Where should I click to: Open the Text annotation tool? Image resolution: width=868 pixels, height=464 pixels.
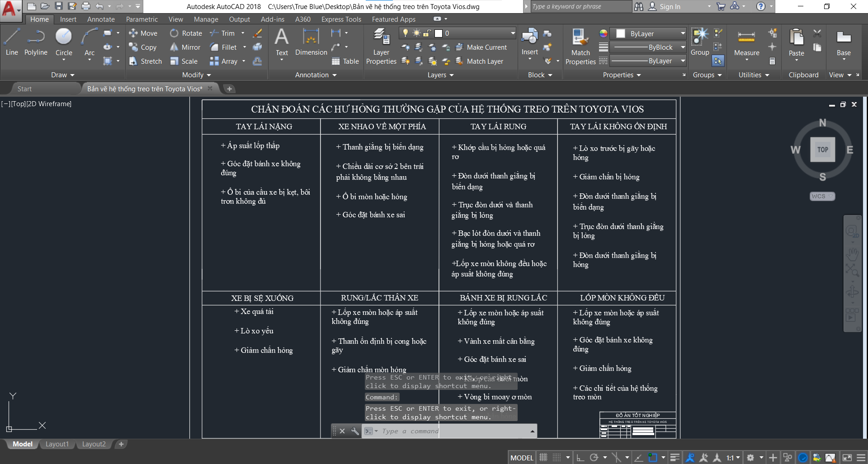[282, 42]
